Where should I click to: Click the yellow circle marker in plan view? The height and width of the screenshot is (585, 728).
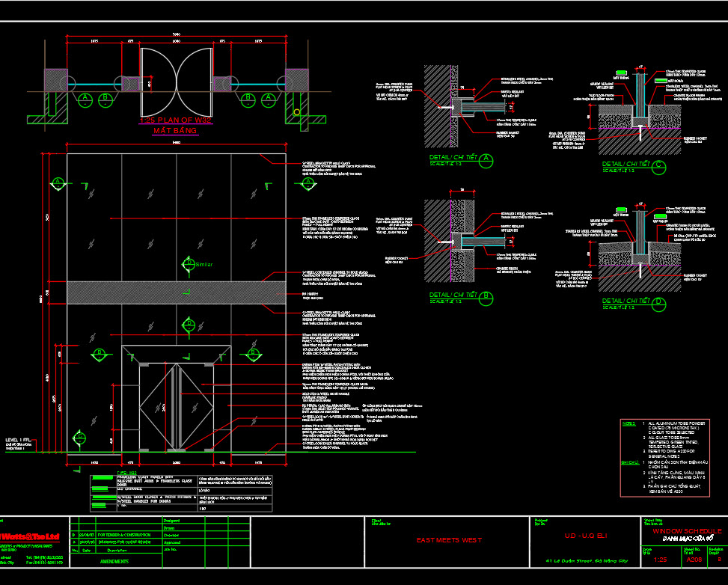coord(297,112)
